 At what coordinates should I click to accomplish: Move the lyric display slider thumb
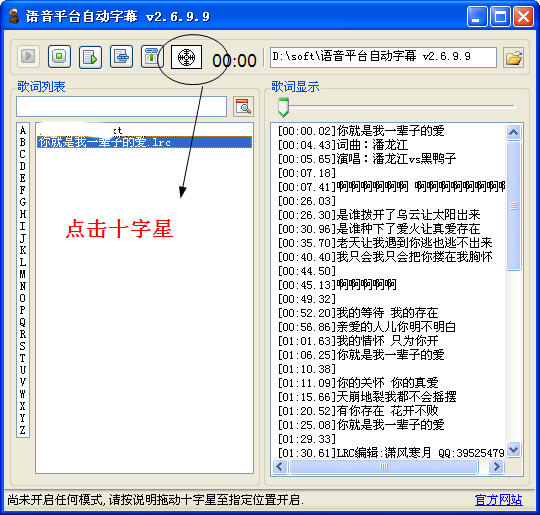click(283, 107)
